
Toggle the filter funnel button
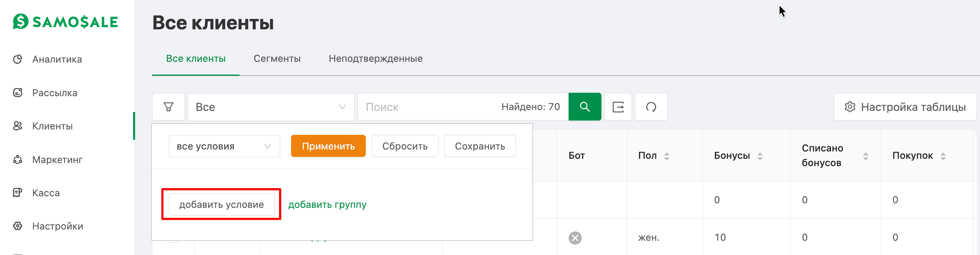tap(168, 107)
